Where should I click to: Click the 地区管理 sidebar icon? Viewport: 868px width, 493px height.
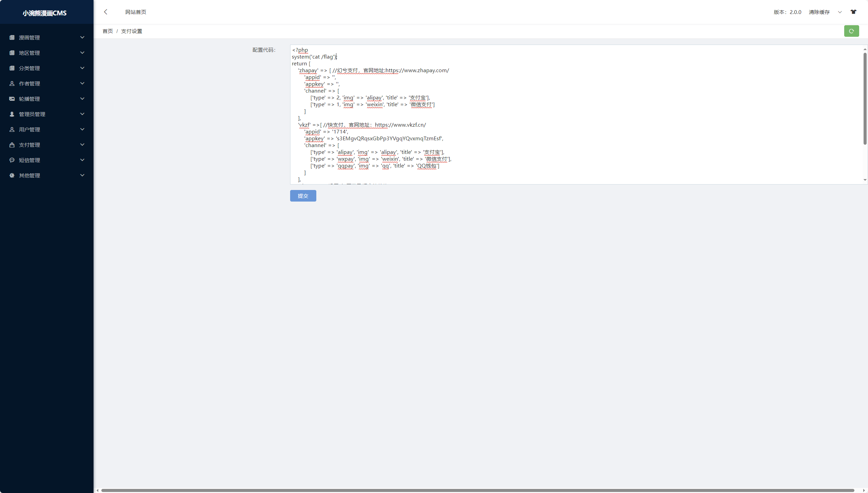pos(12,53)
